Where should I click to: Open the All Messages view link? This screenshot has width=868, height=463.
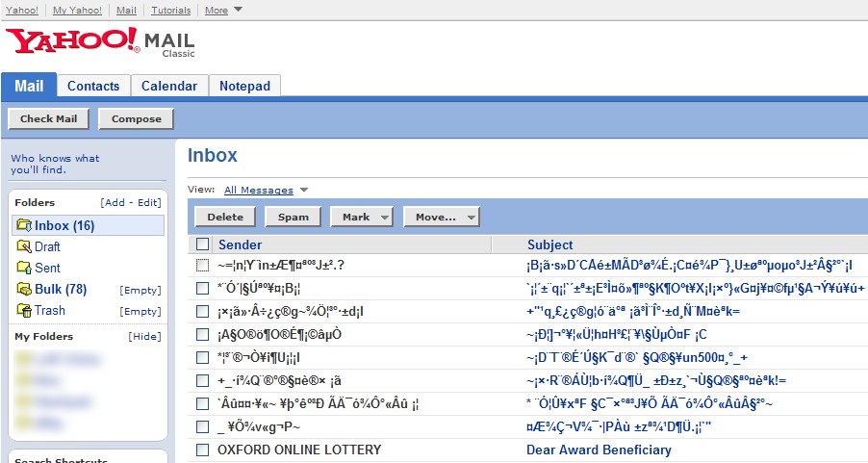point(259,190)
